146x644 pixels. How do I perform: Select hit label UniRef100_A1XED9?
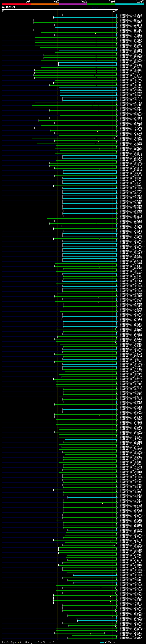tap(131, 369)
